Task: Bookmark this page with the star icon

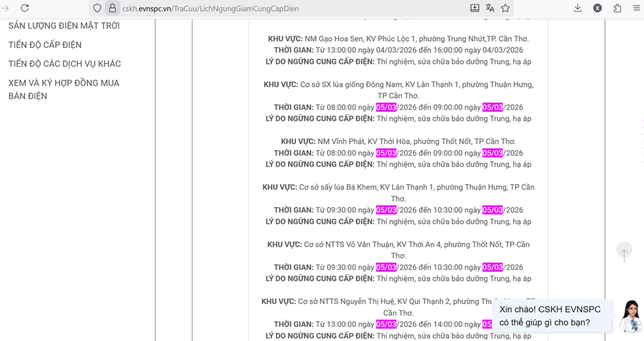Action: point(505,8)
